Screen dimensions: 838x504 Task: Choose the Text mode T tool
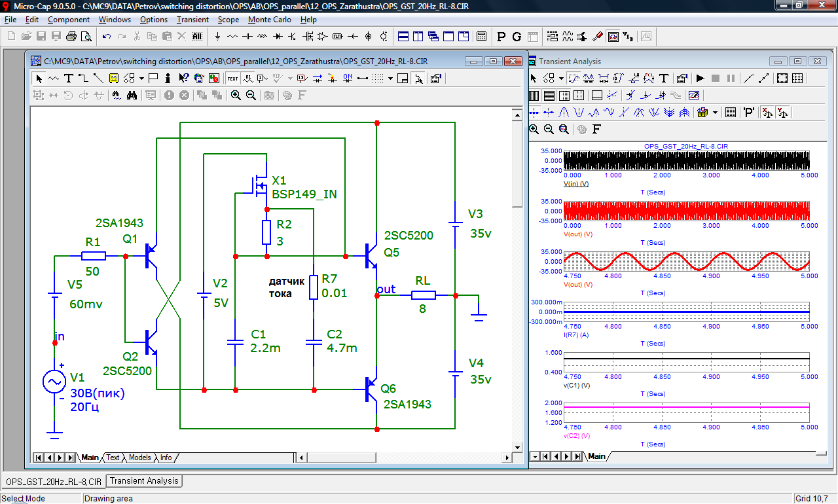(68, 79)
